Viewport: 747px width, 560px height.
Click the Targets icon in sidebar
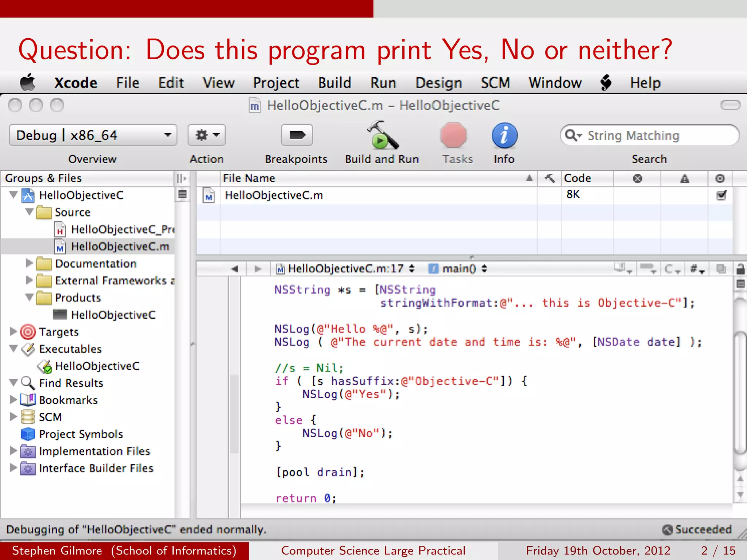coord(28,332)
